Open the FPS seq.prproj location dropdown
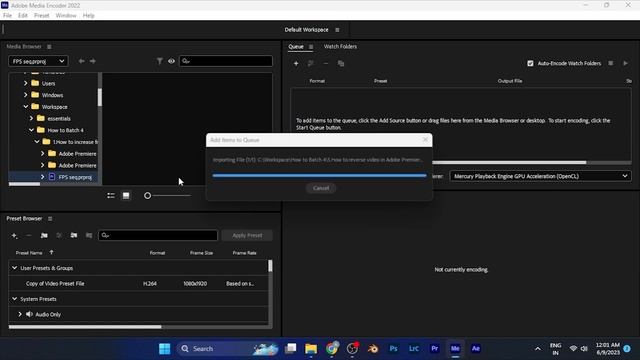 tap(38, 61)
